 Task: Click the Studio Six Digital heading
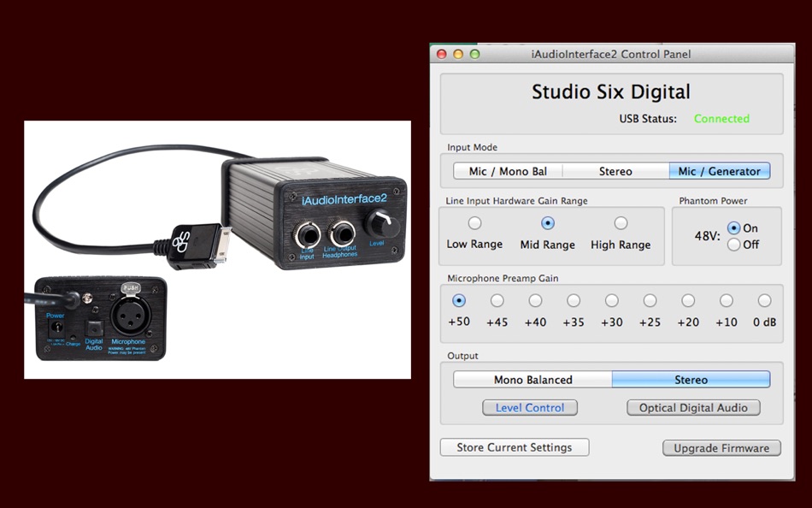click(x=611, y=92)
